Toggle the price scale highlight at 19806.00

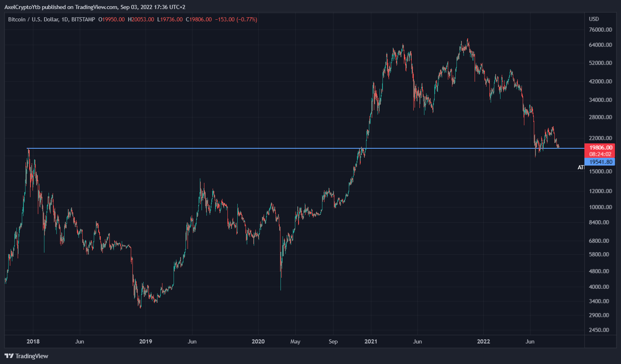[601, 147]
